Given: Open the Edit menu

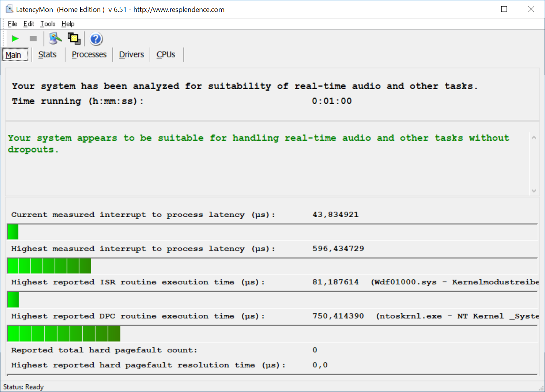Looking at the screenshot, I should point(28,24).
